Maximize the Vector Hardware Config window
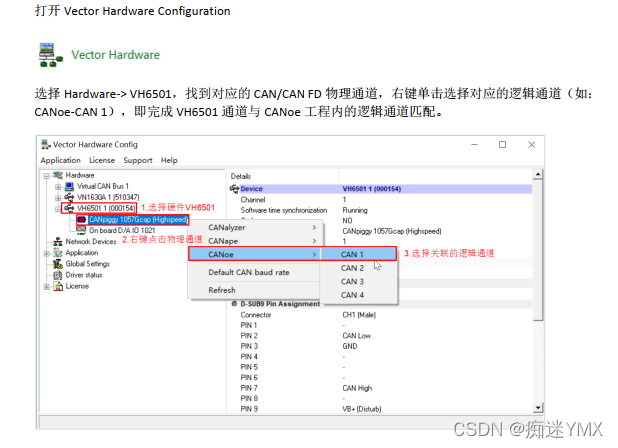The height and width of the screenshot is (448, 618). [x=503, y=145]
